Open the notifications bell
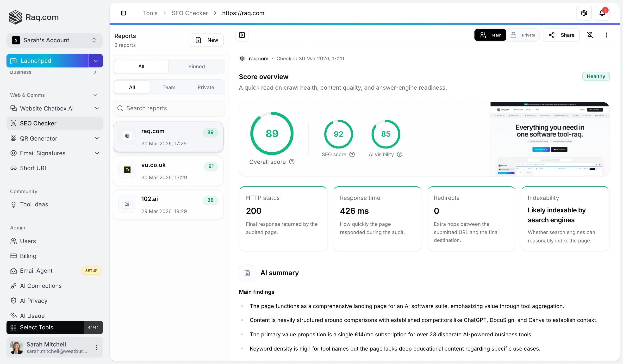This screenshot has height=364, width=623. pyautogui.click(x=602, y=13)
